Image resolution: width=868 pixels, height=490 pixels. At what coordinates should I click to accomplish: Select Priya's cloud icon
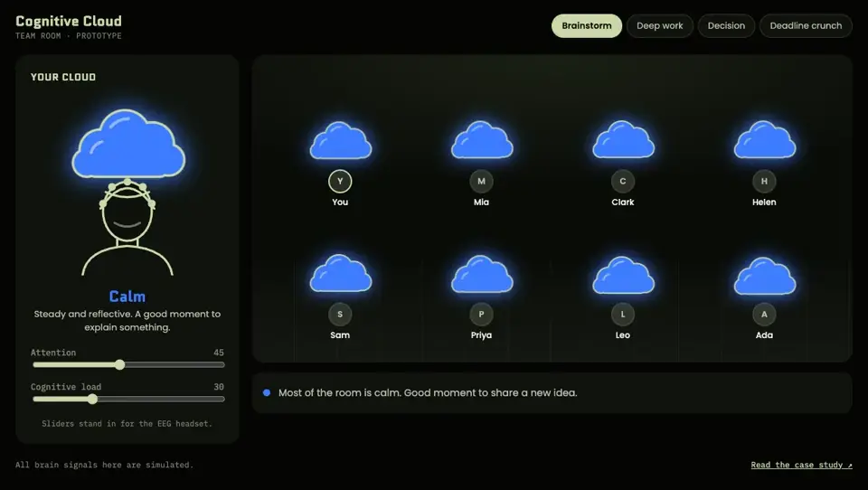[482, 274]
